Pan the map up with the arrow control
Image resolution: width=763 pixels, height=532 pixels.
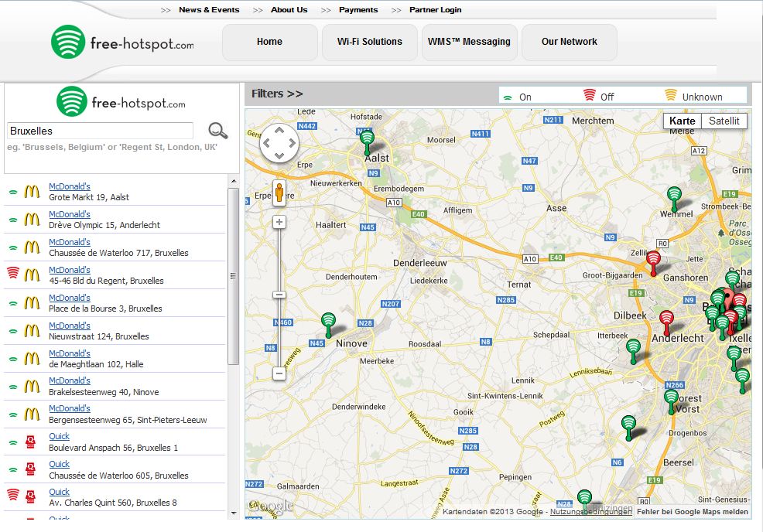click(279, 131)
